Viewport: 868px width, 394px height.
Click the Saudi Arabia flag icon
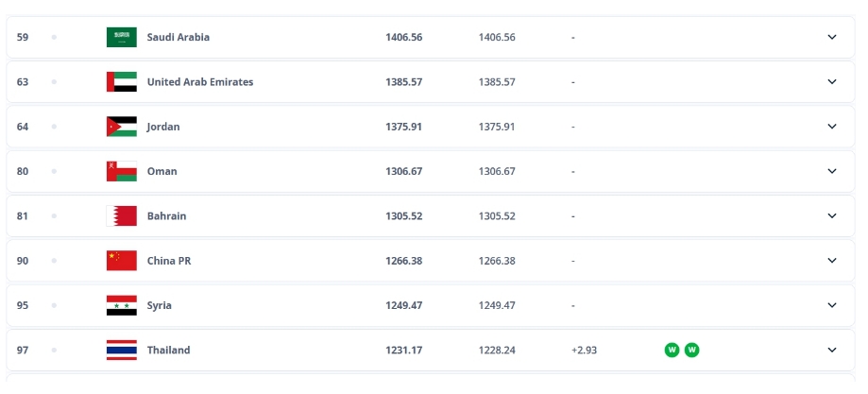click(122, 37)
